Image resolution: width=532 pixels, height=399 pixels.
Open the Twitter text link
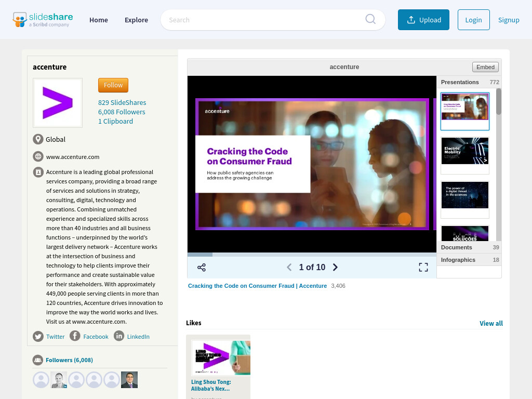pos(55,337)
